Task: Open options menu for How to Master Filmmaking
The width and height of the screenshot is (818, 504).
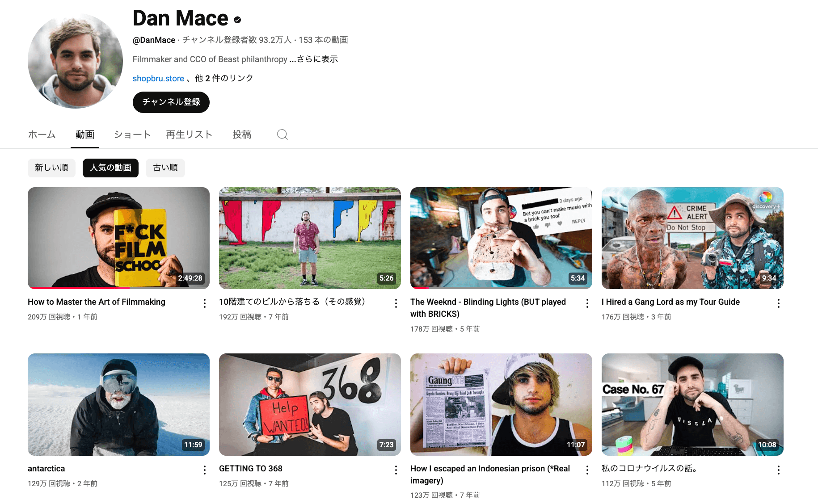Action: pos(205,303)
